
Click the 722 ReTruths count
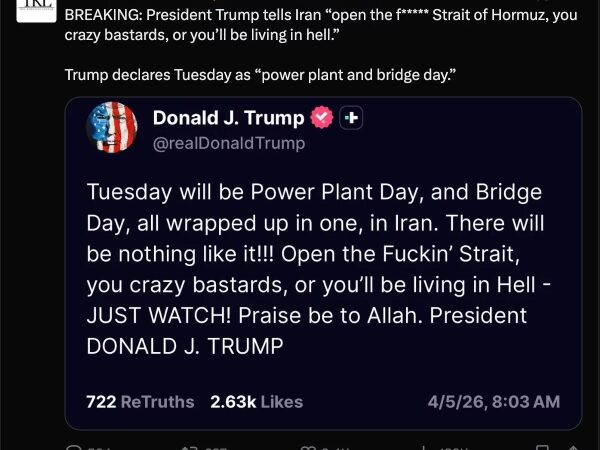(x=142, y=401)
